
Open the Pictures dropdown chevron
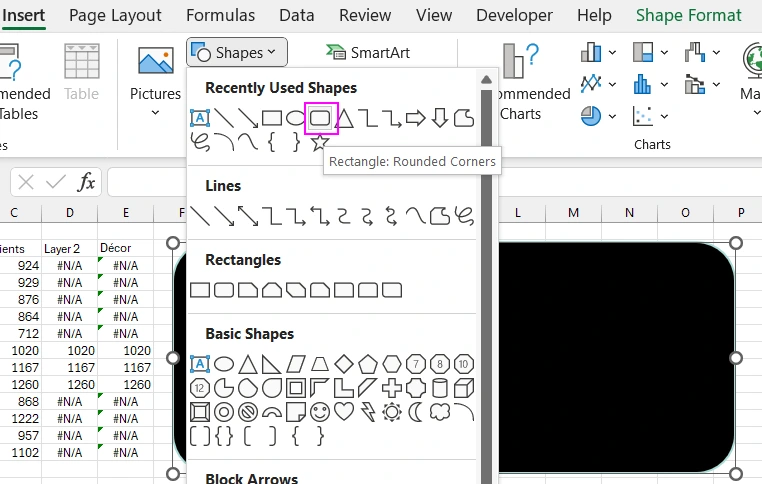155,113
